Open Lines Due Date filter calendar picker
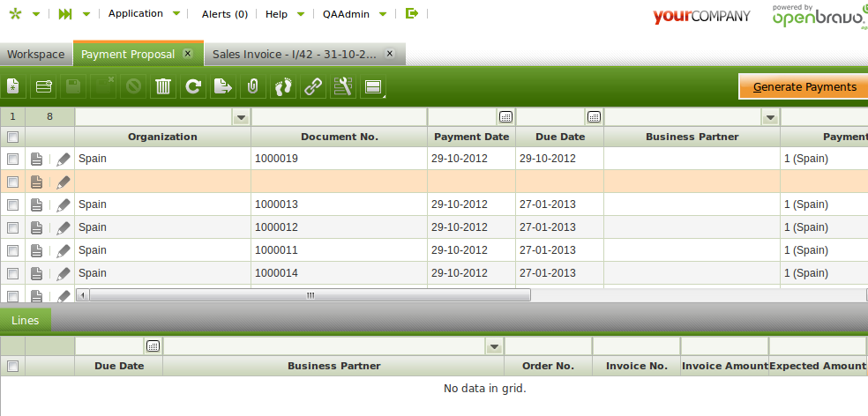Viewport: 868px width, 416px height. [153, 346]
